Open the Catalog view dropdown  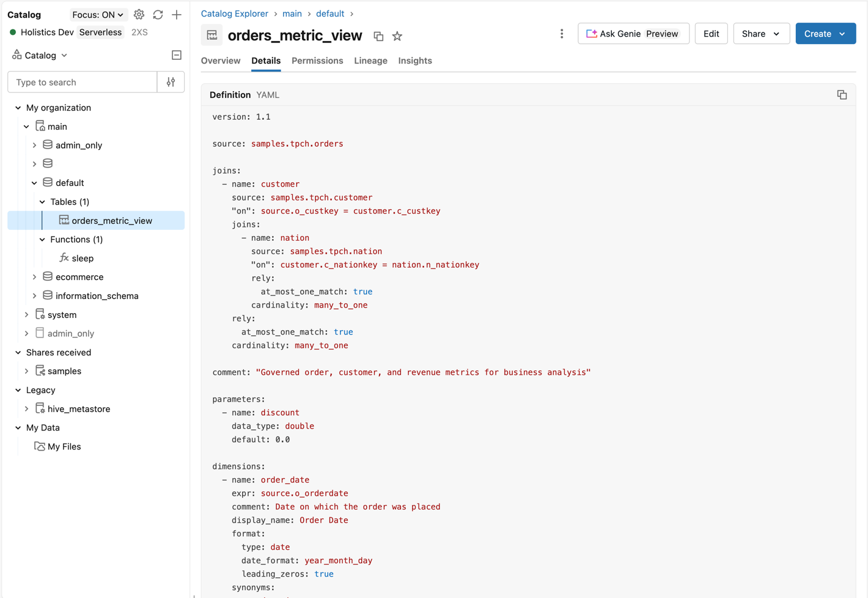40,55
